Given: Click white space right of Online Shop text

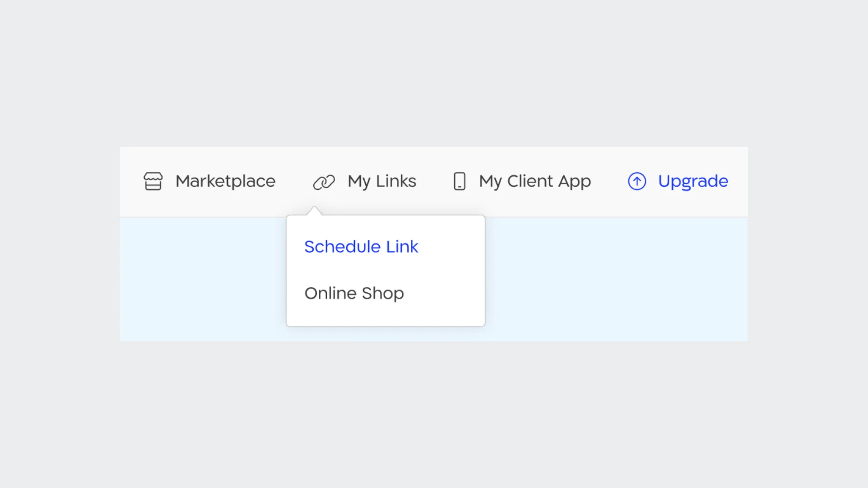Looking at the screenshot, I should [x=445, y=293].
